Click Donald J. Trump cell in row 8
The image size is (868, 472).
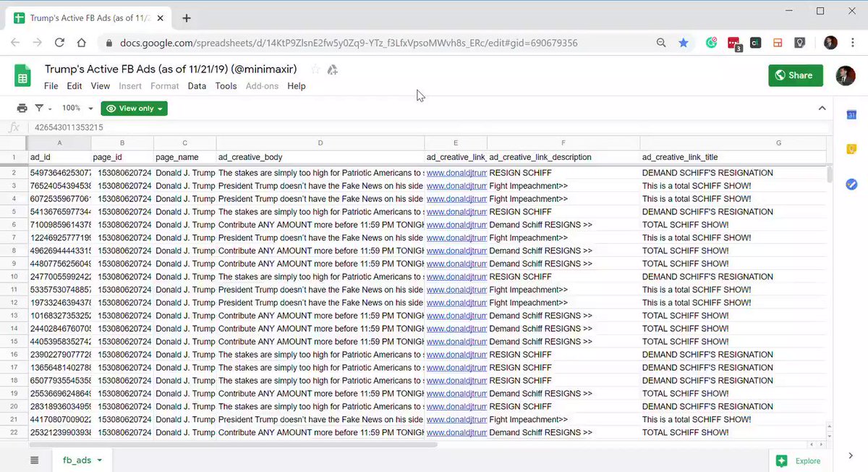[x=185, y=251]
